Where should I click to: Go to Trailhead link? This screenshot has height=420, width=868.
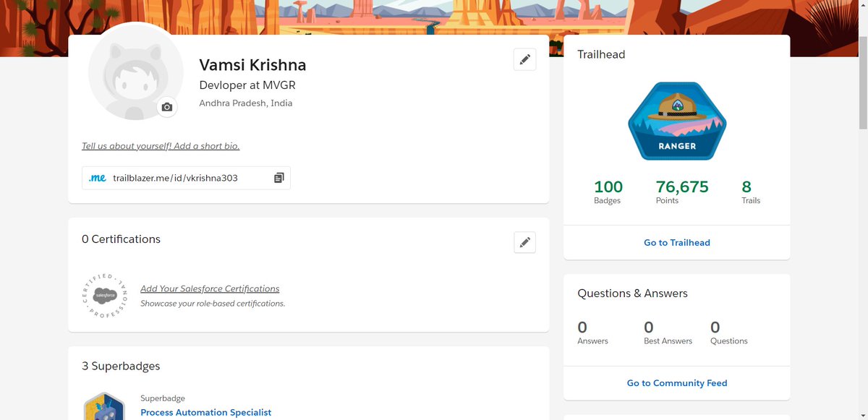[x=677, y=243]
